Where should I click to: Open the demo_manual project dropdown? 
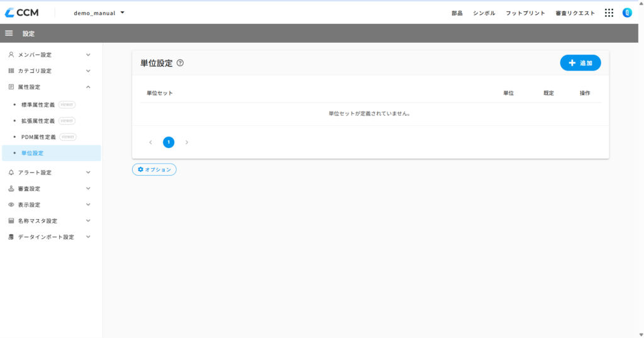click(99, 13)
